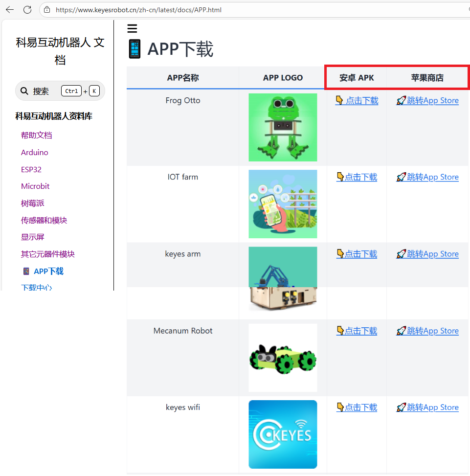Click the rocket icon in the keyes arm row
Viewport: 470px width, 476px height.
point(401,254)
